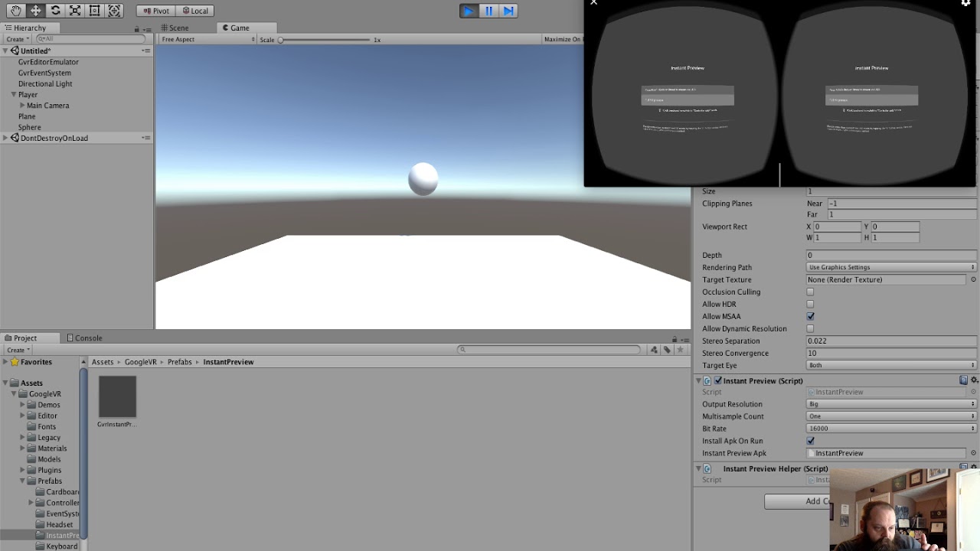Select the Sphere object
The width and height of the screenshot is (980, 551).
pyautogui.click(x=29, y=127)
